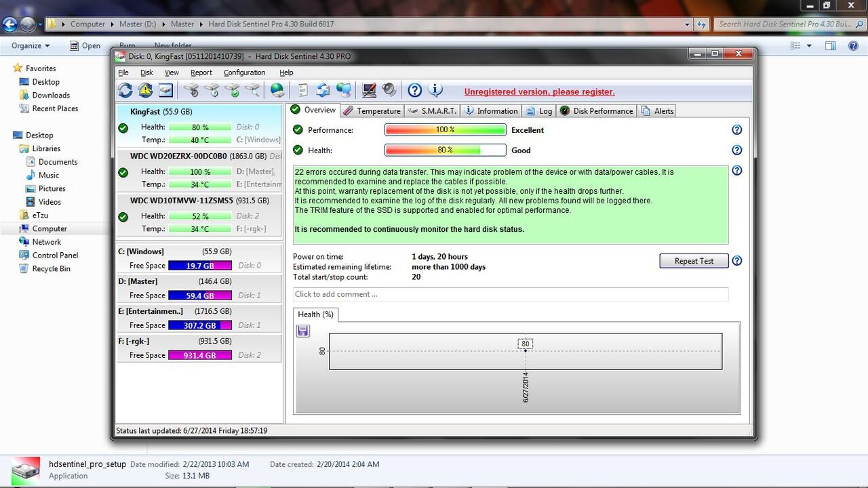Click the search box in Explorer window

point(788,24)
